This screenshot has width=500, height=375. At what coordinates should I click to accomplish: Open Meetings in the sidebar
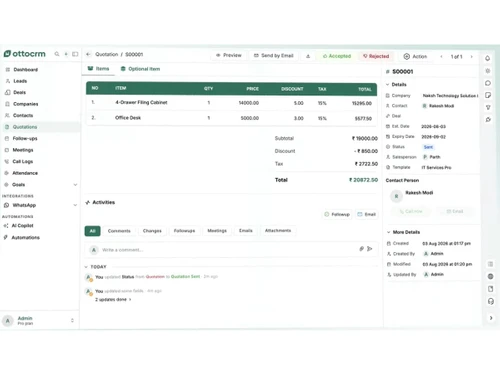23,150
